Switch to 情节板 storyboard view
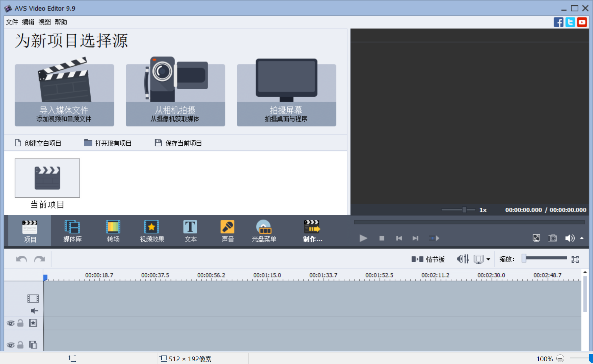Viewport: 593px width, 364px height. 428,259
